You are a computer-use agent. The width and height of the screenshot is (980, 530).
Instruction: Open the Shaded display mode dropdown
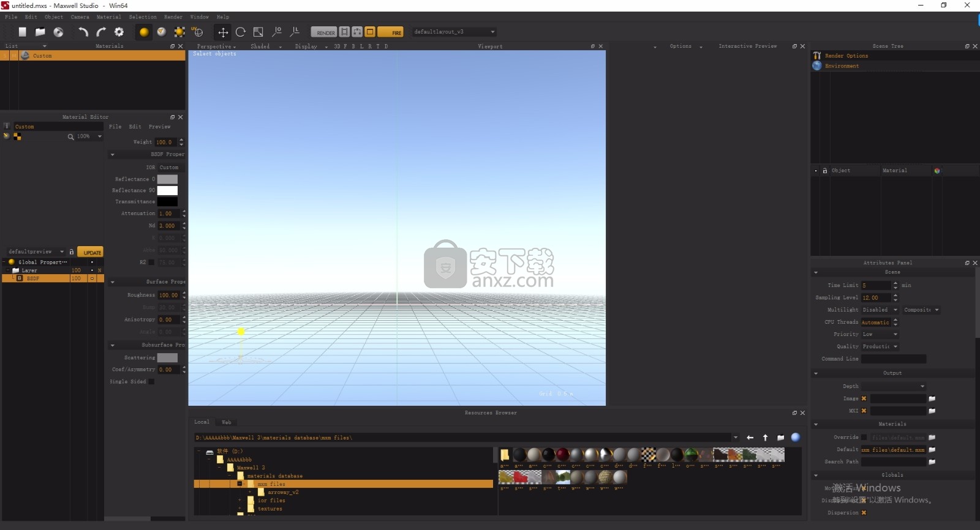click(x=266, y=47)
